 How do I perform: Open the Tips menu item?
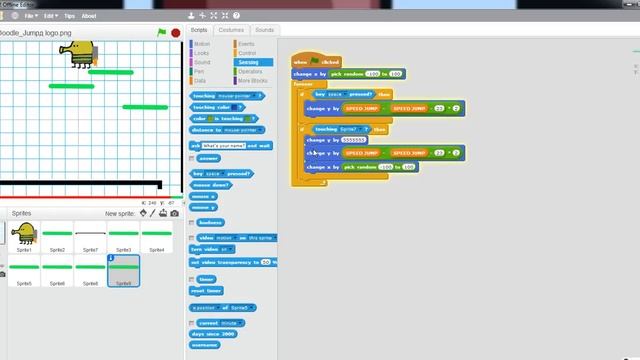[69, 16]
